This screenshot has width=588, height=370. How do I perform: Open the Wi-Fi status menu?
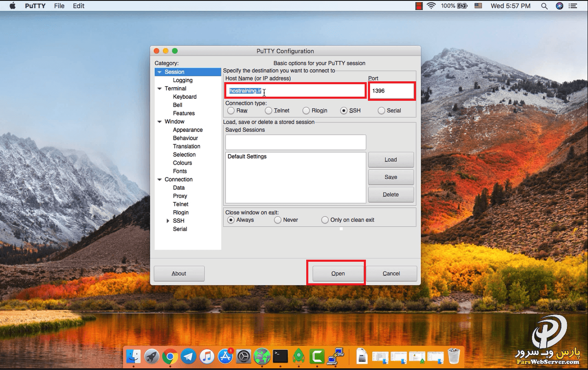tap(431, 6)
